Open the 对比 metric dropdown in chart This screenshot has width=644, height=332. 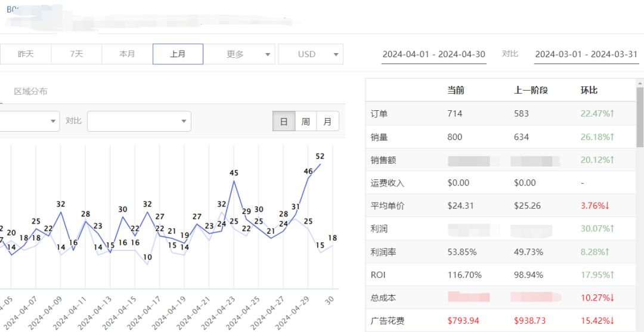point(139,121)
